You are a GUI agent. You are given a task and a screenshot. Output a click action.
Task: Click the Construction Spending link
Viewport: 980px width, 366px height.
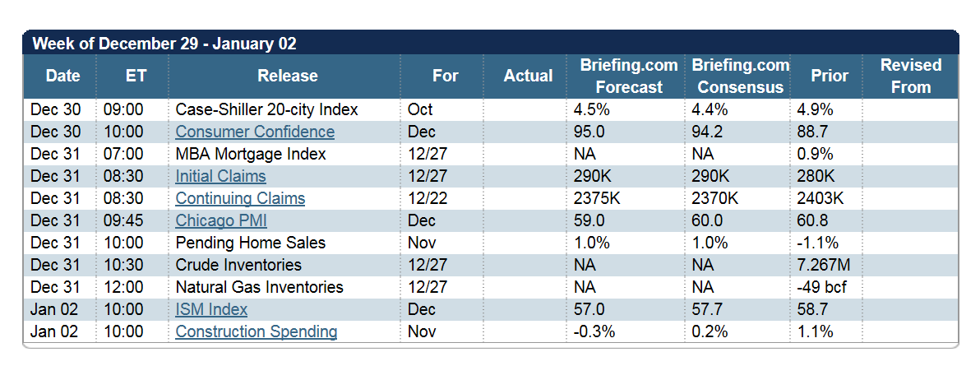point(257,331)
